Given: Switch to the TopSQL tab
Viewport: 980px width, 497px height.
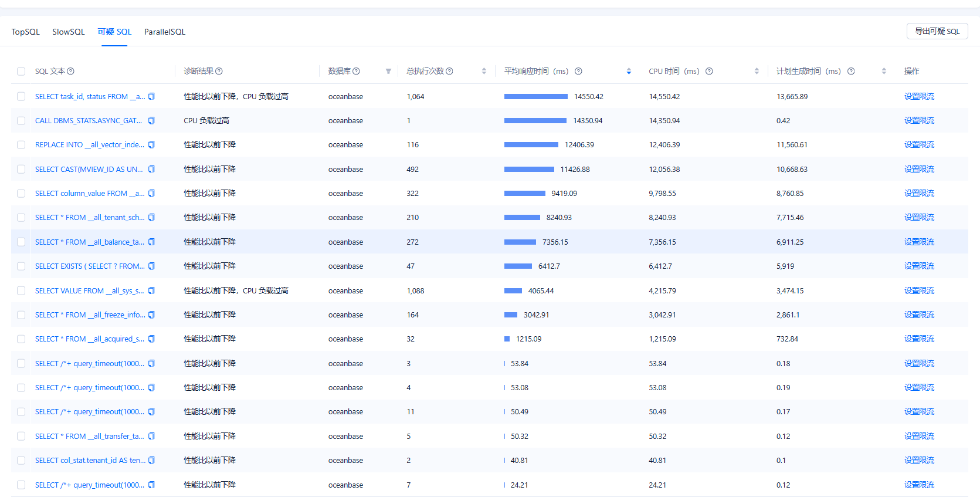Looking at the screenshot, I should 26,32.
